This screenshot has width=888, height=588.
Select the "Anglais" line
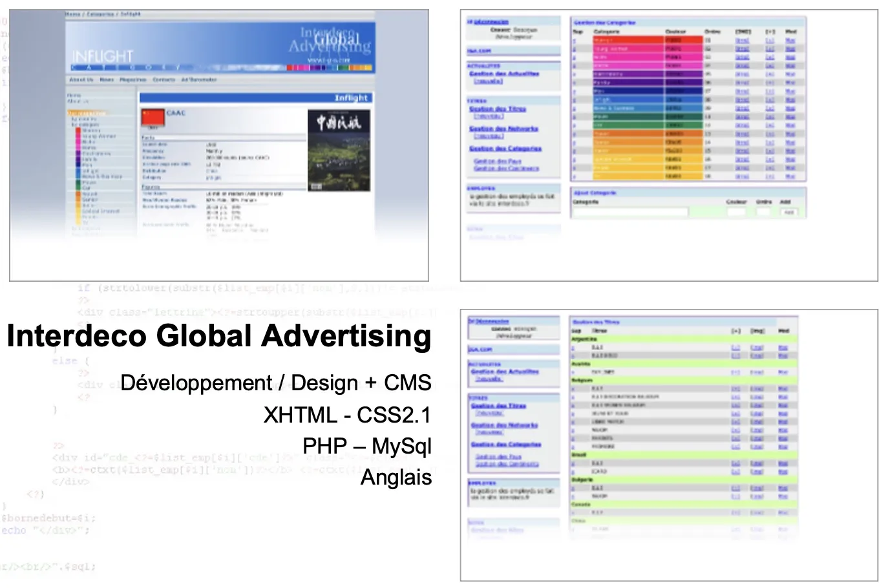point(396,477)
